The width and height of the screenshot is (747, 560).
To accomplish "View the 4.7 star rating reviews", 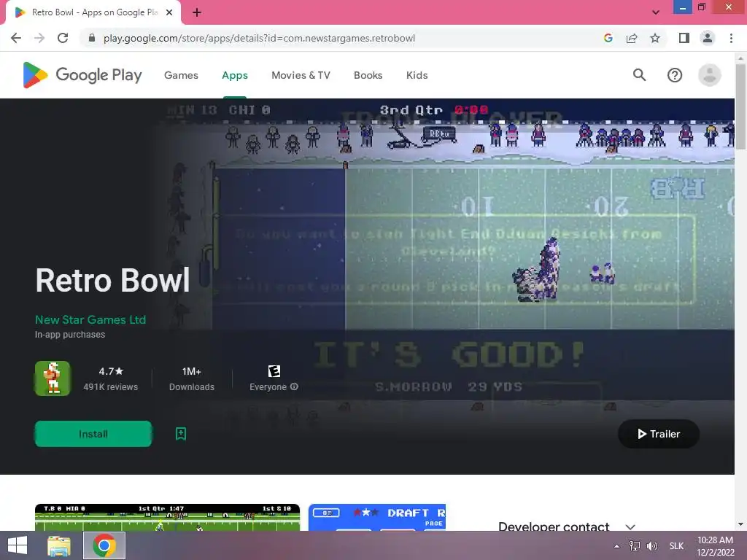I will 111,378.
